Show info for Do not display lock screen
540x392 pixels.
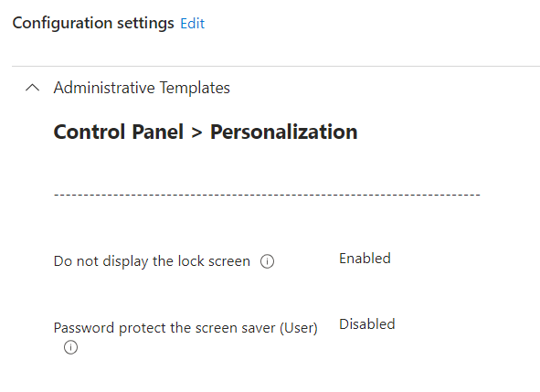click(x=267, y=261)
